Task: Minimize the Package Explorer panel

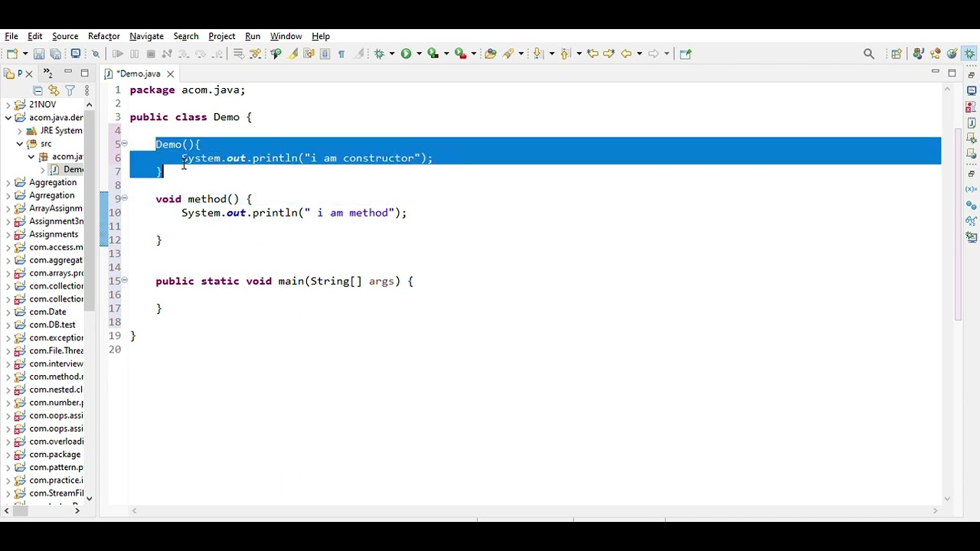Action: coord(67,73)
